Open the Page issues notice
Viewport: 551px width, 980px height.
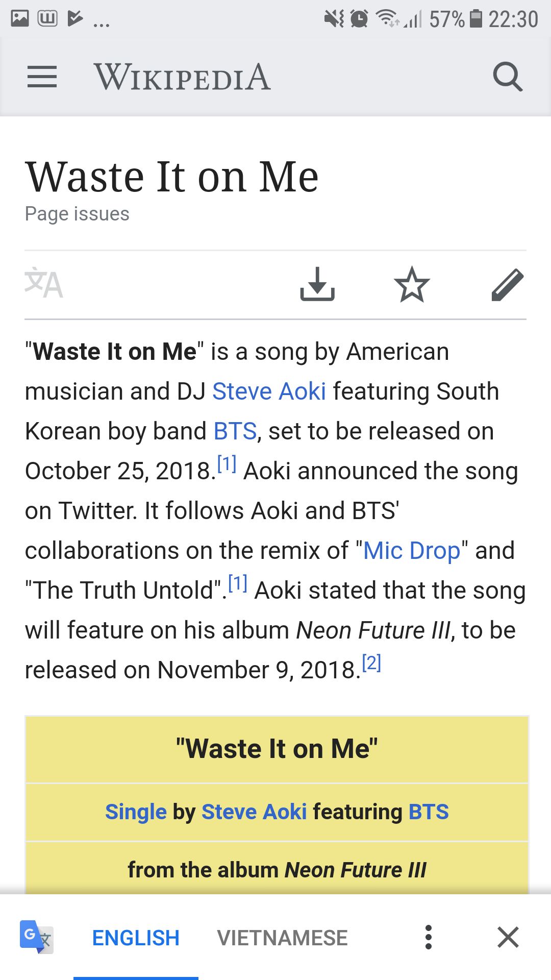77,214
